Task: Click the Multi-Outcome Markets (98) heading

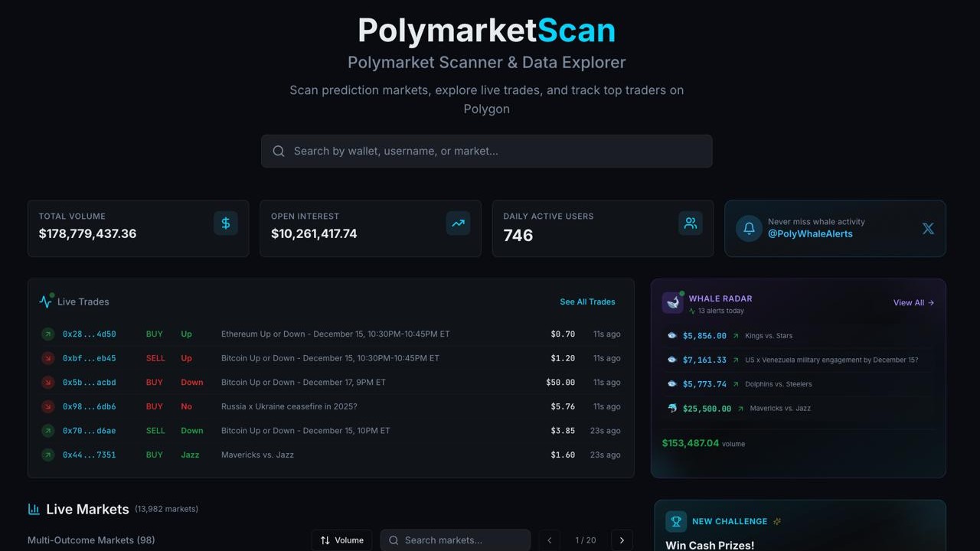Action: click(91, 540)
